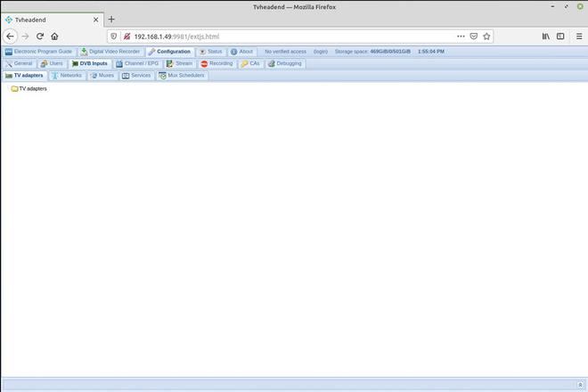Viewport: 588px width, 392px height.
Task: Open the Firefox hamburger menu
Action: point(579,37)
